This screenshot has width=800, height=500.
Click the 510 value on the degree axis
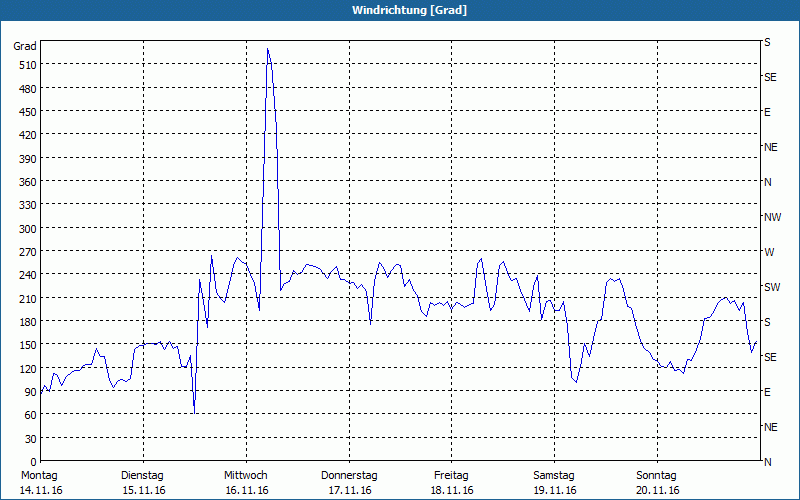[28, 65]
